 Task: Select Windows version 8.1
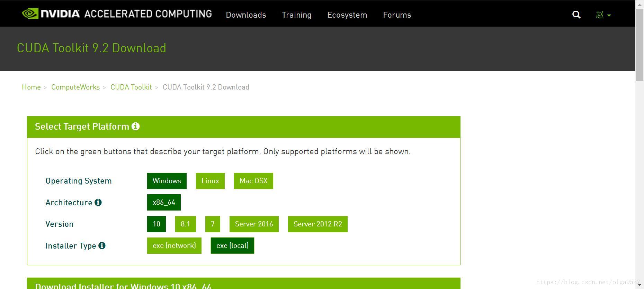[185, 224]
